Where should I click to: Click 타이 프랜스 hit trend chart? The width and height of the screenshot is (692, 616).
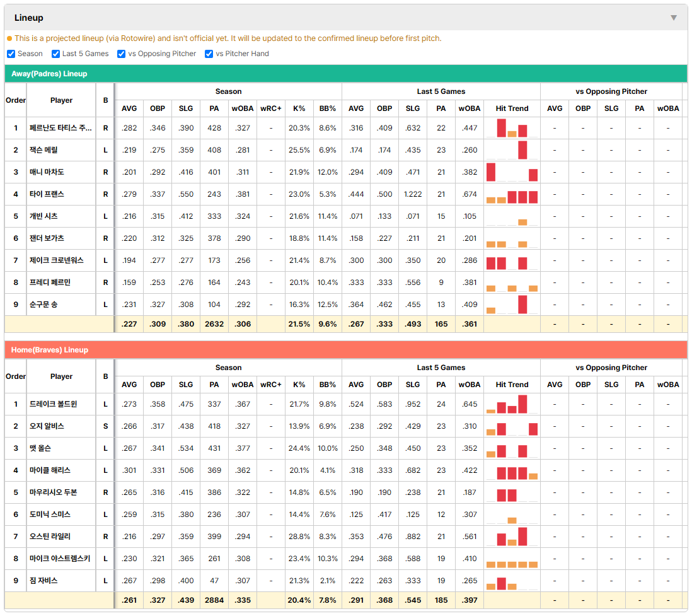point(512,194)
